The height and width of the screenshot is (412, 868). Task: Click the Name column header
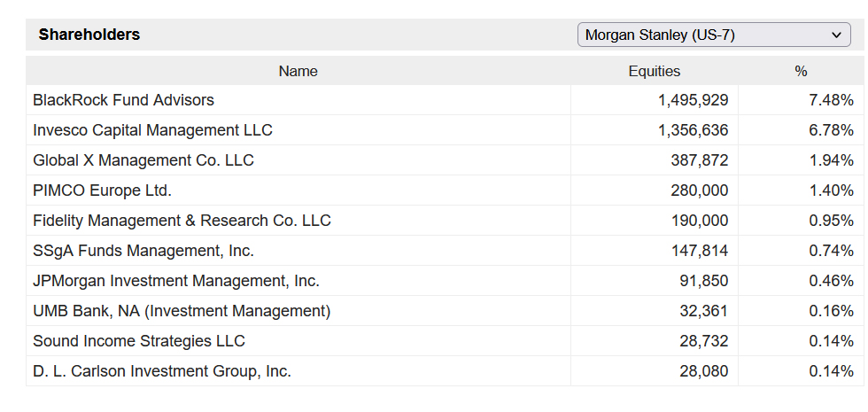[x=298, y=71]
